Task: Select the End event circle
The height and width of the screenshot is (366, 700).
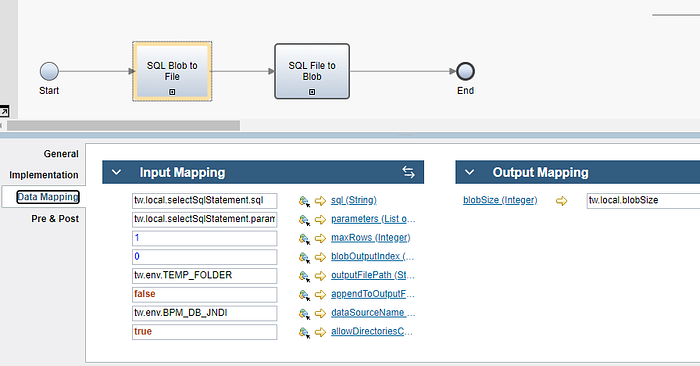Action: point(466,71)
